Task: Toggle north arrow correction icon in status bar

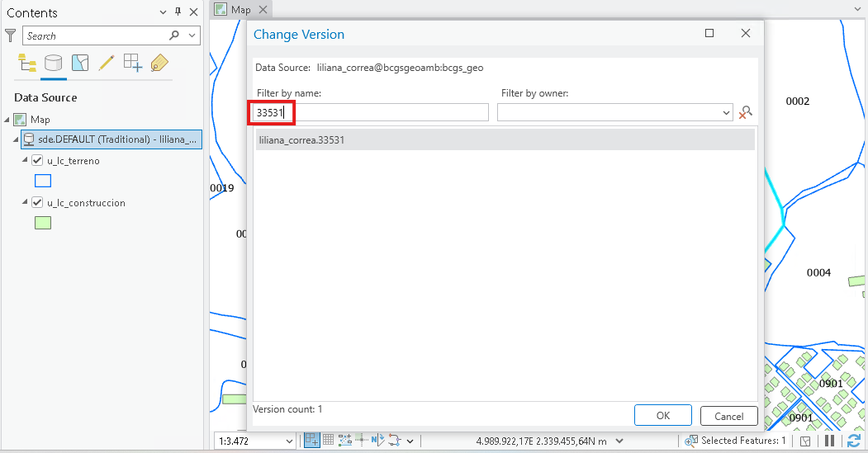Action: (378, 441)
